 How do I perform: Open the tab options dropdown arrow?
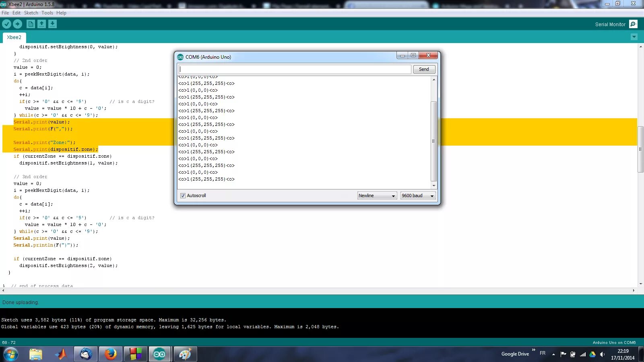point(634,37)
